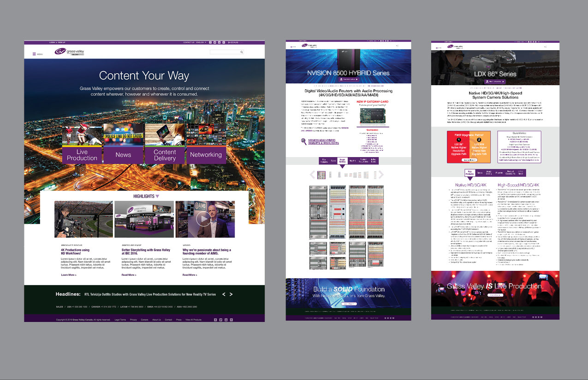The width and height of the screenshot is (588, 380).
Task: Open the Privacy footer link
Action: tap(133, 320)
